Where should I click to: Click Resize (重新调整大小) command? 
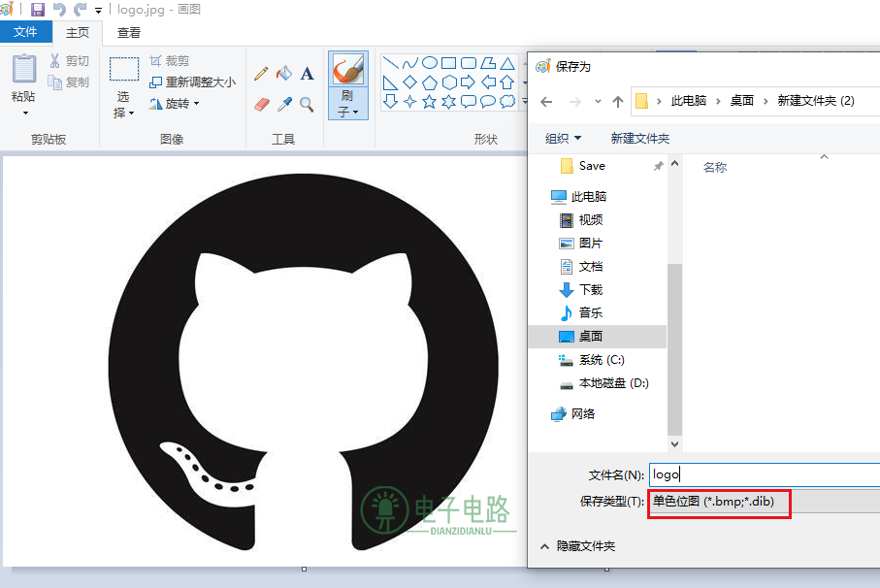pos(192,82)
